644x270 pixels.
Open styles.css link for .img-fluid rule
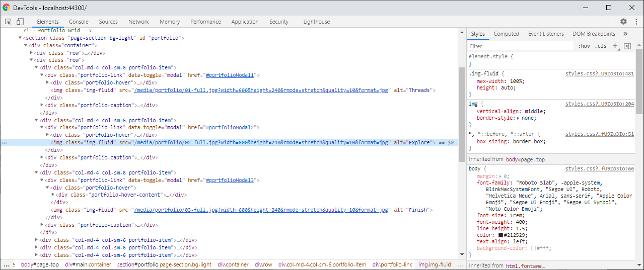599,74
